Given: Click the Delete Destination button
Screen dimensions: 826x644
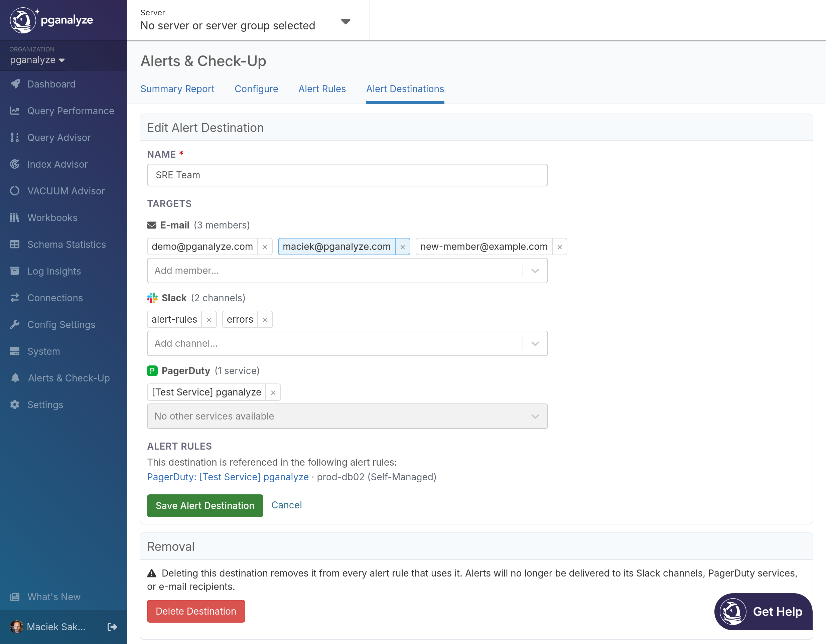Looking at the screenshot, I should pos(196,612).
